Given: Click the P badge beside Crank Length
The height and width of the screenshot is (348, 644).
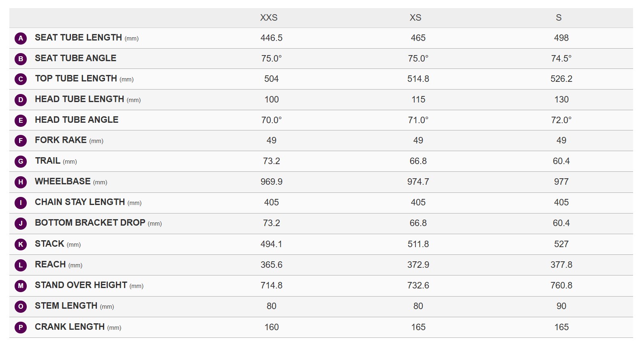Looking at the screenshot, I should [21, 327].
